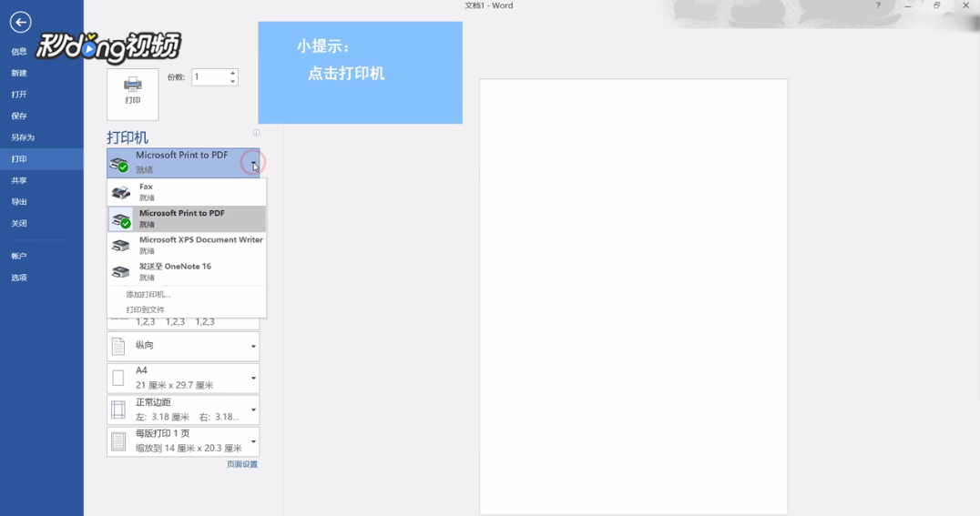980x516 pixels.
Task: Click the portrait page icon beside 纵向
Action: pos(118,346)
